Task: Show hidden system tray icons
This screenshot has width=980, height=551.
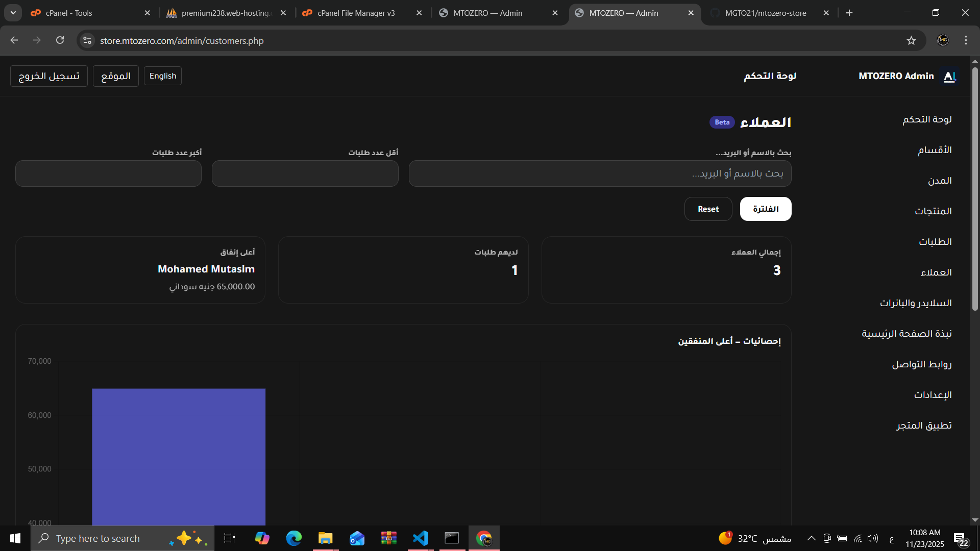Action: pos(811,538)
